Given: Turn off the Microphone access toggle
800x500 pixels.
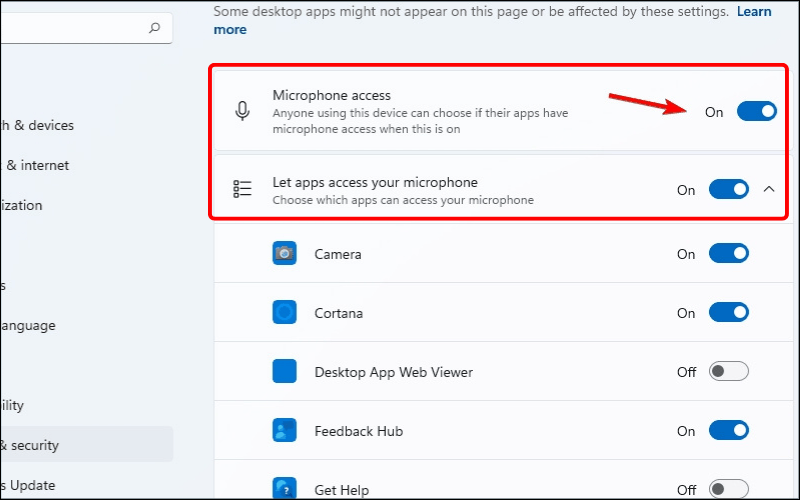Looking at the screenshot, I should 756,112.
